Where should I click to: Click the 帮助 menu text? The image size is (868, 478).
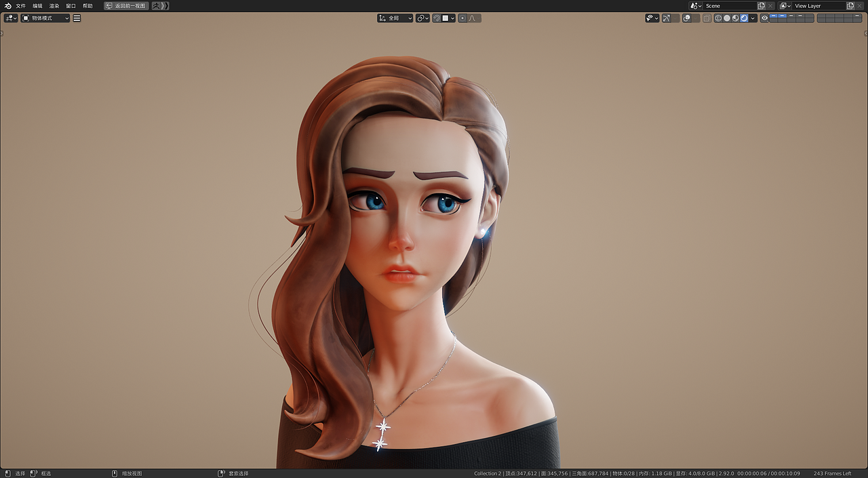87,5
